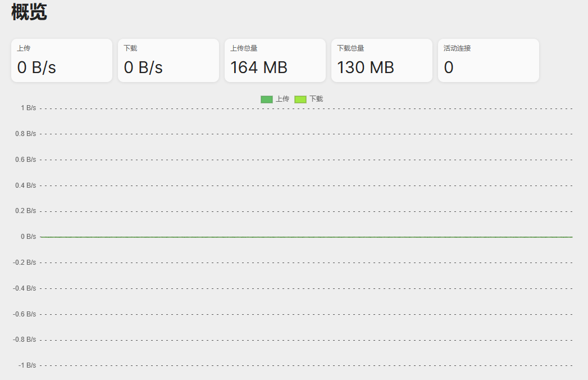Screen dimensions: 588x380
Task: Click the 0.4 B/s axis label
Action: point(25,186)
